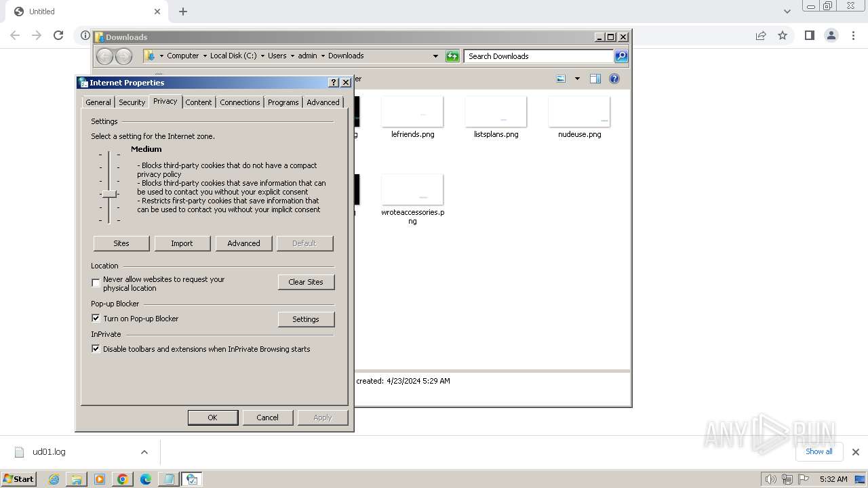The height and width of the screenshot is (488, 868).
Task: Launch Windows Media Player from taskbar
Action: coord(100,479)
